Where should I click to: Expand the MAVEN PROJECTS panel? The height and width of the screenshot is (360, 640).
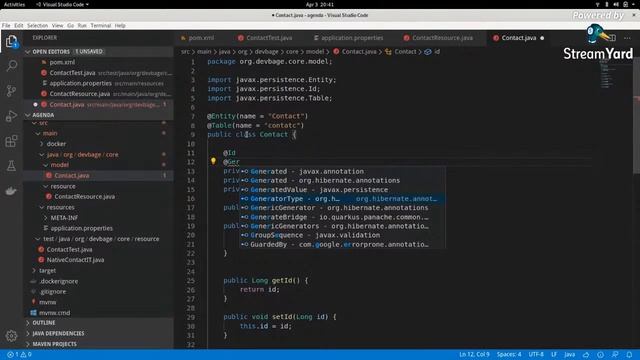pyautogui.click(x=28, y=344)
